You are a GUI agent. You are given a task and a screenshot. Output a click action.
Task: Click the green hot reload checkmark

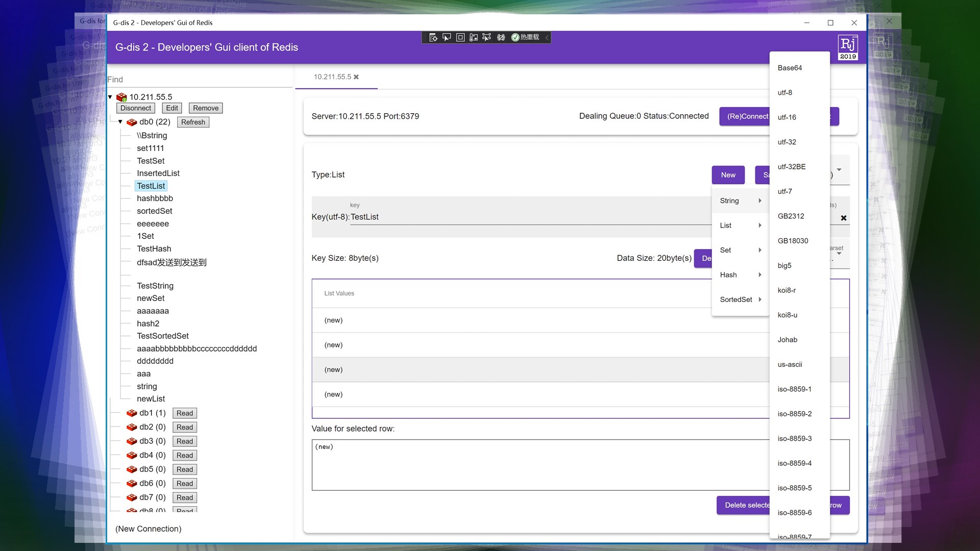[x=515, y=37]
